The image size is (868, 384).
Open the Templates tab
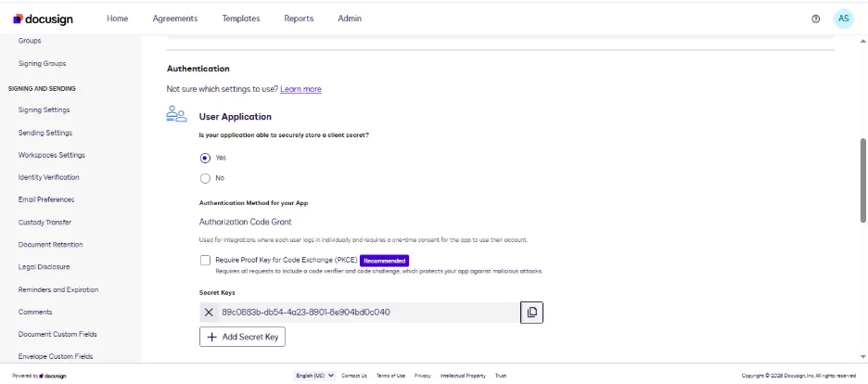point(241,19)
